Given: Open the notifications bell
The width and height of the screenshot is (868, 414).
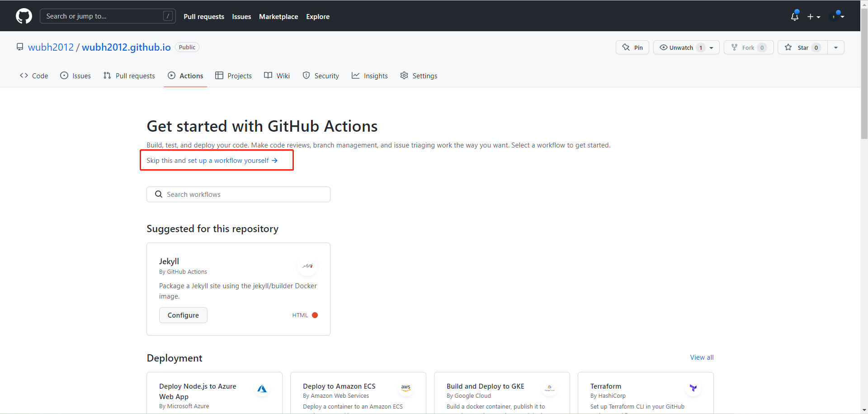Looking at the screenshot, I should coord(794,16).
